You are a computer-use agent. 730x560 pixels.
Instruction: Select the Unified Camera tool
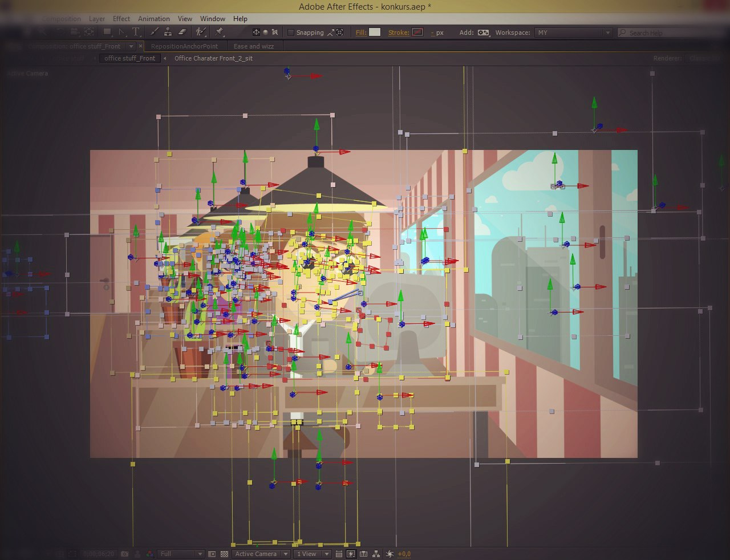[74, 32]
